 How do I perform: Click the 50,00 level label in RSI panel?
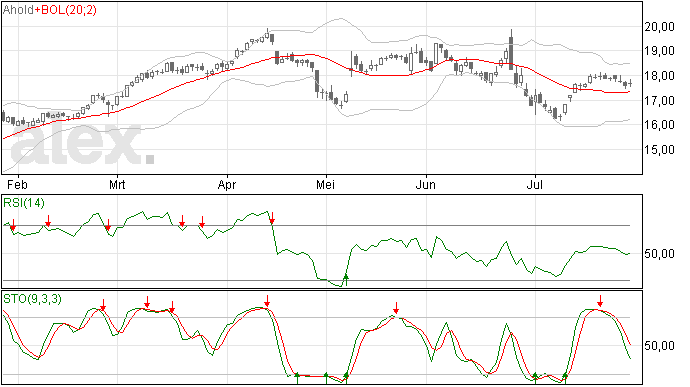[660, 254]
